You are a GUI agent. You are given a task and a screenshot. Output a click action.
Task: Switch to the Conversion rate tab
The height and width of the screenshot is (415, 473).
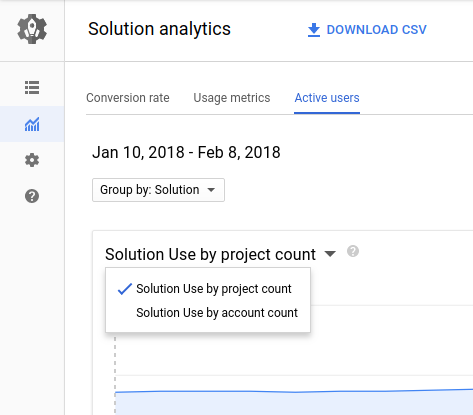[128, 98]
